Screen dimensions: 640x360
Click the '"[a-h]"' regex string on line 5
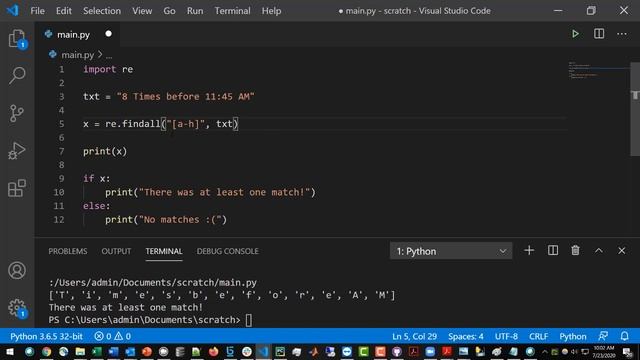pos(185,124)
